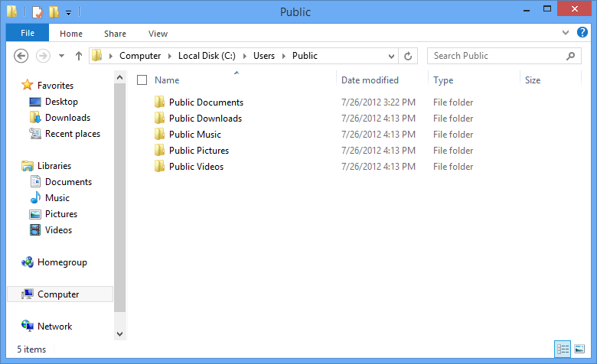
Task: Click the Public Documents file name
Action: (206, 102)
